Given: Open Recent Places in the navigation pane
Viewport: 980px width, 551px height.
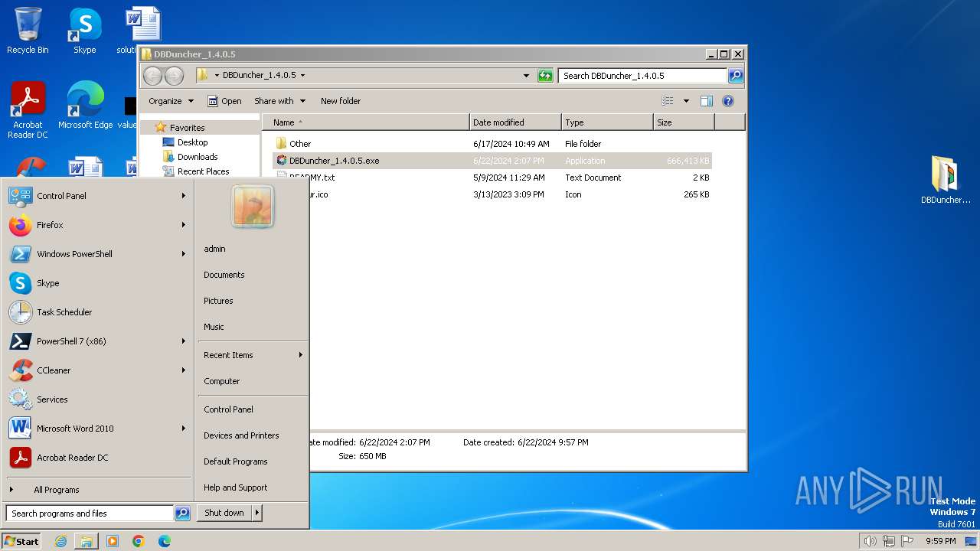Looking at the screenshot, I should pos(203,171).
